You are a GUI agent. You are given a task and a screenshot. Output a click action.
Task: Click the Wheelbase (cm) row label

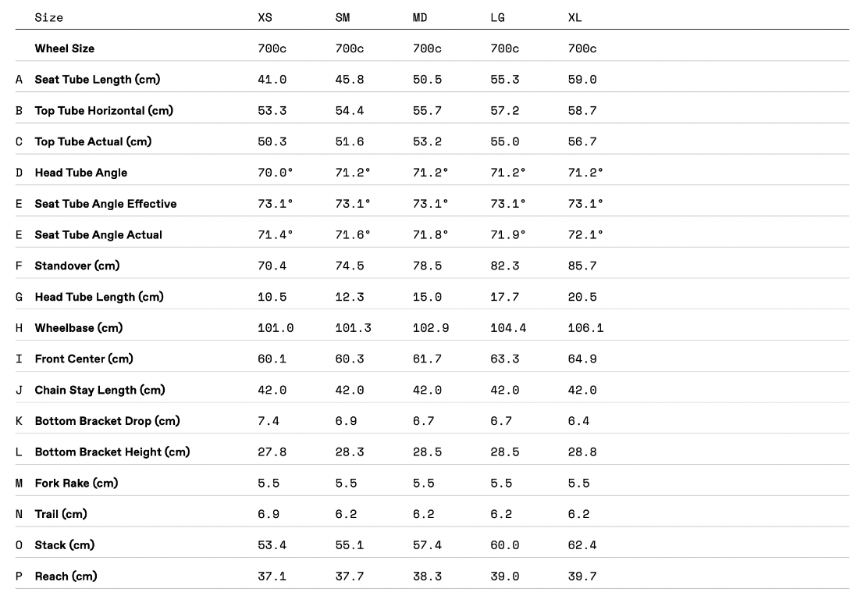pos(79,328)
